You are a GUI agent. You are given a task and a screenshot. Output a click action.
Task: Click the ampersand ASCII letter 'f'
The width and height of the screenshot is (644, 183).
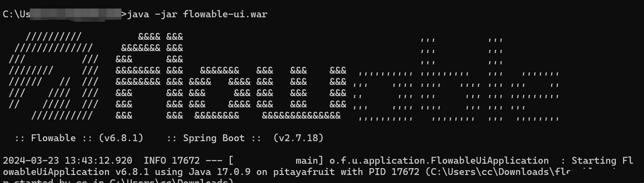pos(138,76)
